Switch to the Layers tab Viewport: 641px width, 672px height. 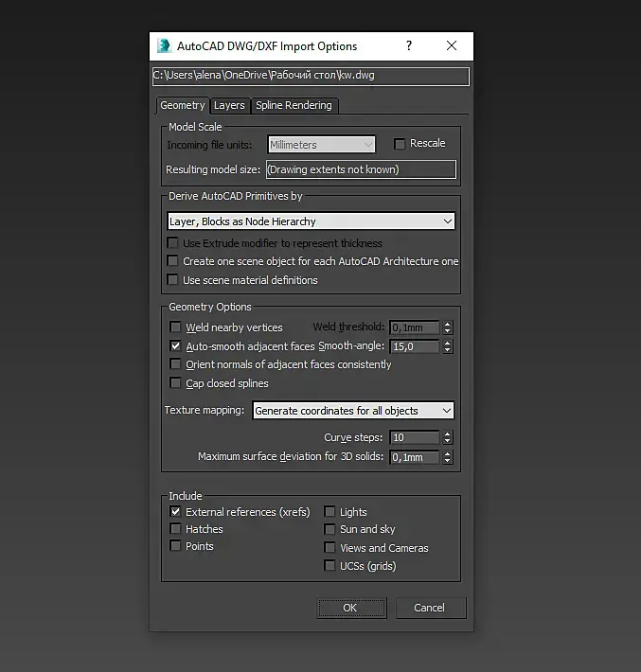(229, 105)
